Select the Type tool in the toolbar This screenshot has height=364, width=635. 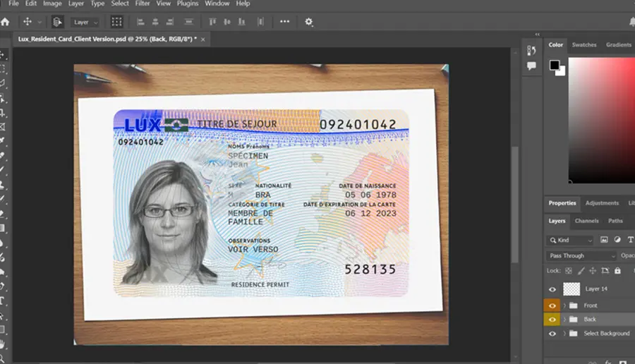click(x=2, y=301)
